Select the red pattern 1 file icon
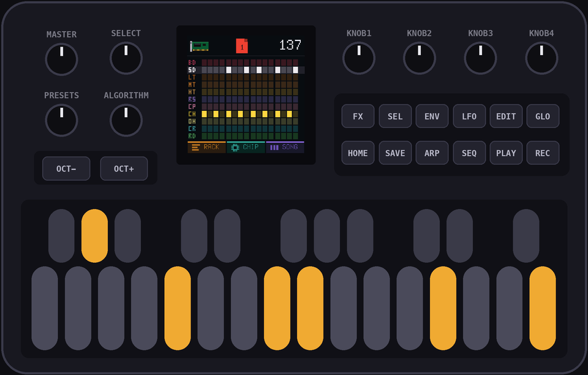The height and width of the screenshot is (375, 588). pyautogui.click(x=242, y=46)
